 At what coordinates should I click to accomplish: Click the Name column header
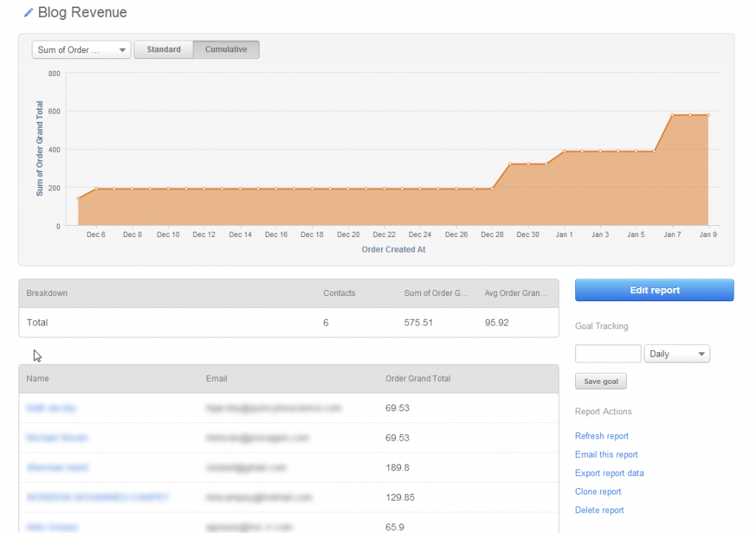(38, 379)
